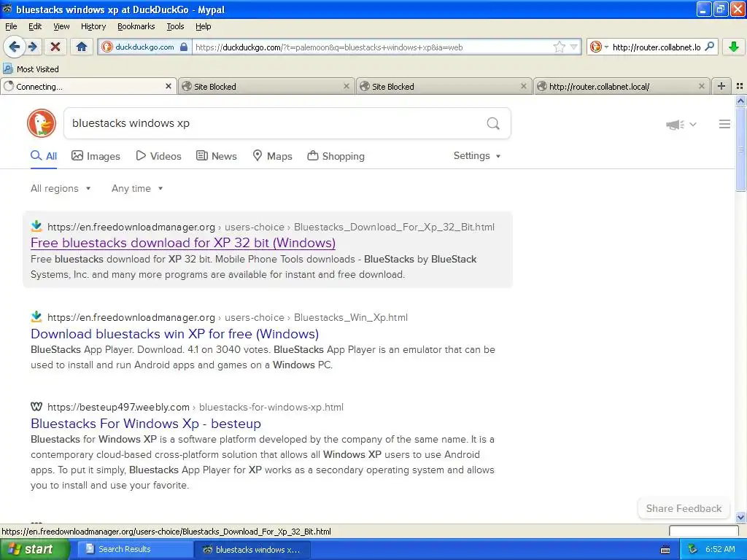Screen dimensions: 747x560
Task: Open the Tools menu
Action: 175,26
